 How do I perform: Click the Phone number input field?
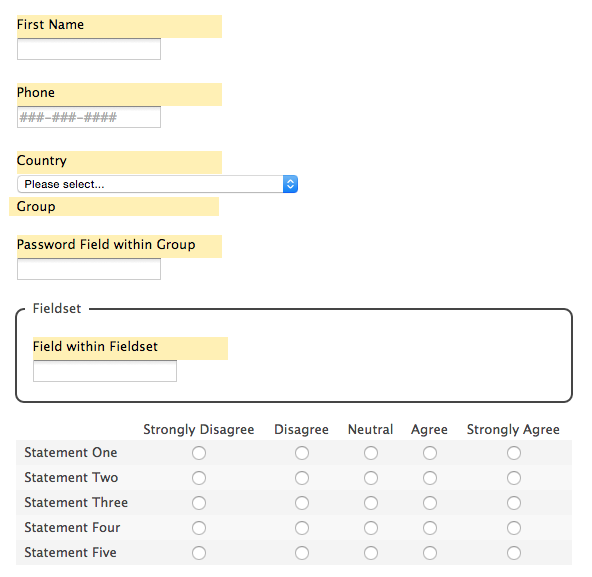[x=89, y=117]
